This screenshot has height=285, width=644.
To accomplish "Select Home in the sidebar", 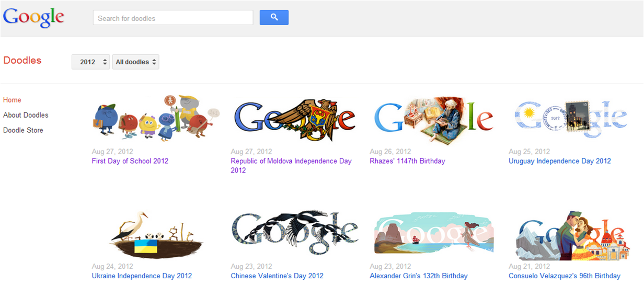I will click(x=12, y=100).
